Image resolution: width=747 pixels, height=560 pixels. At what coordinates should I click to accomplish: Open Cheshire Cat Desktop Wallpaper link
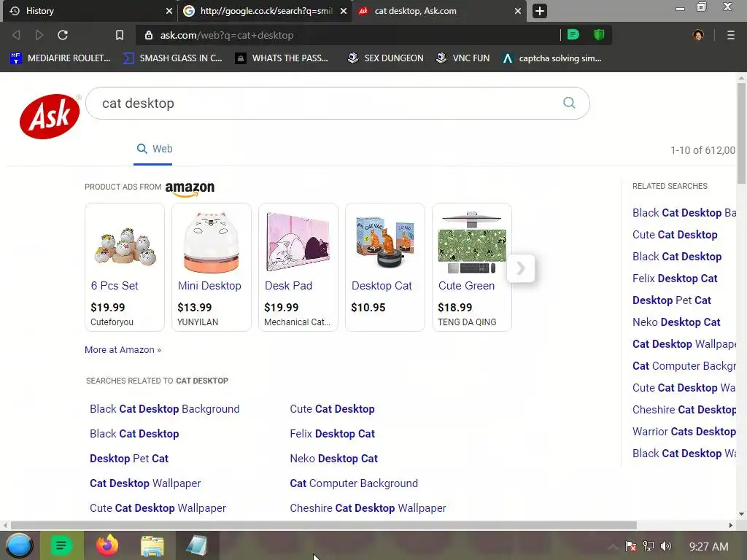point(368,508)
